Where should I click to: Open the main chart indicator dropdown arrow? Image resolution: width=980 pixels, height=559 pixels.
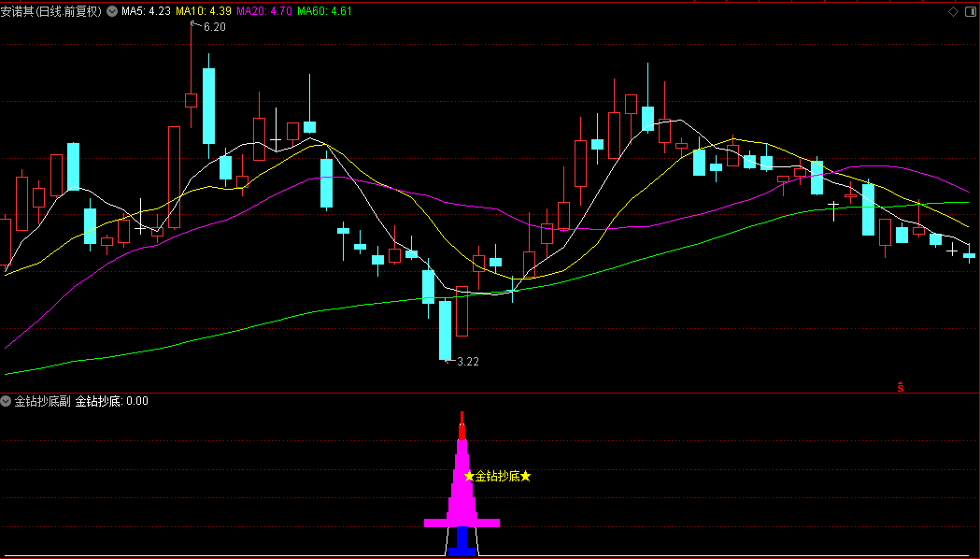coord(112,11)
